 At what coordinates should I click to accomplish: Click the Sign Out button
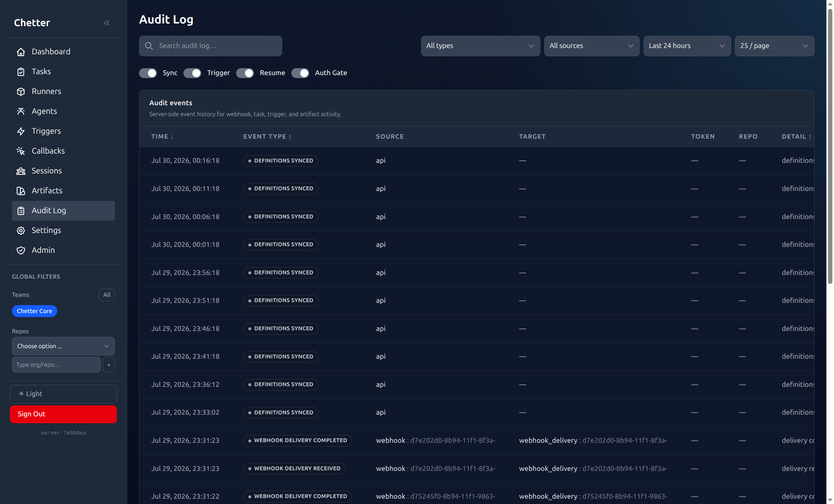tap(63, 414)
